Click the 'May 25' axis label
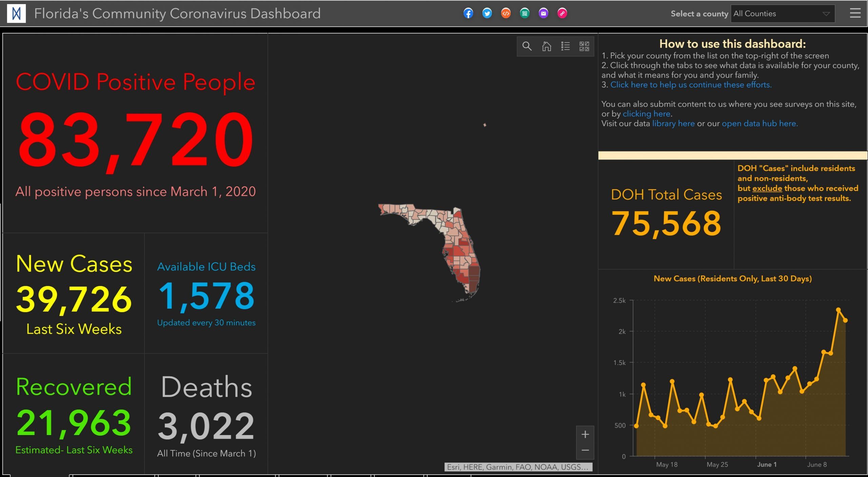The height and width of the screenshot is (477, 868). (x=717, y=464)
